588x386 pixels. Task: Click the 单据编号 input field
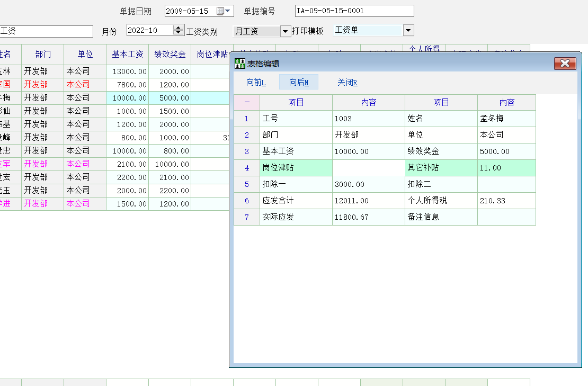pos(354,11)
